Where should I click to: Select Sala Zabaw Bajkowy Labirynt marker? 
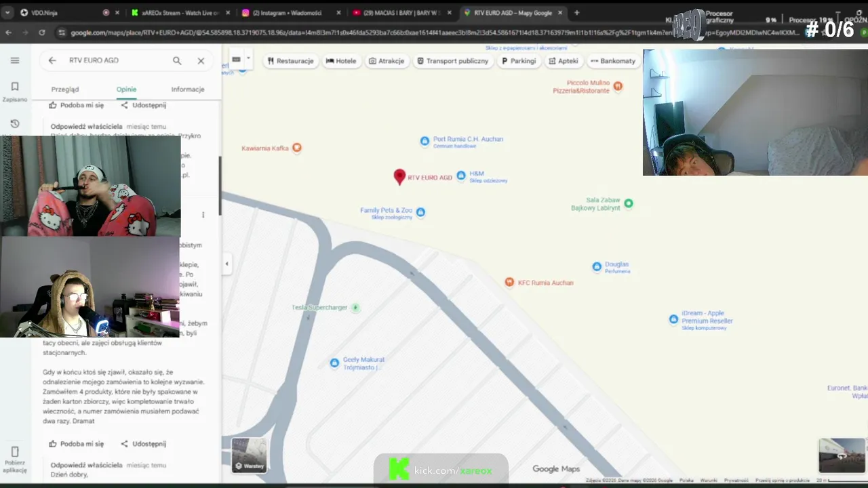pyautogui.click(x=629, y=203)
